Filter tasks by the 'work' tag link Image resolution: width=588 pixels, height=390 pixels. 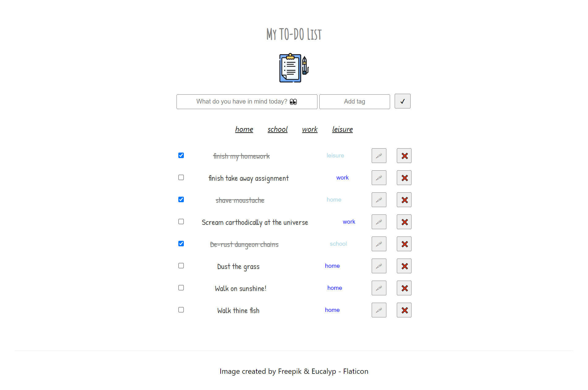click(310, 129)
